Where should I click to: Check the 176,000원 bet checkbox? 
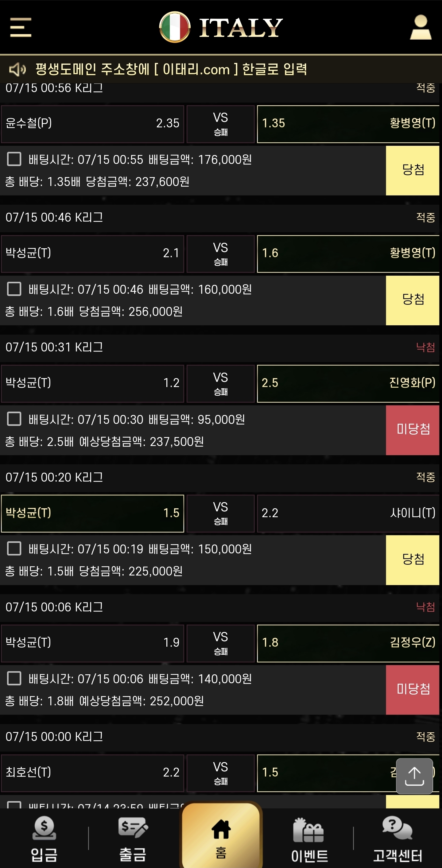[x=14, y=159]
